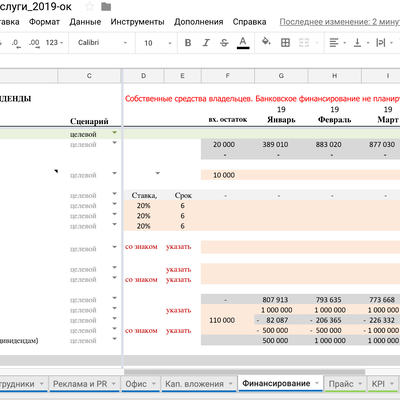The width and height of the screenshot is (400, 400).
Task: Select column H header
Action: pyautogui.click(x=335, y=76)
